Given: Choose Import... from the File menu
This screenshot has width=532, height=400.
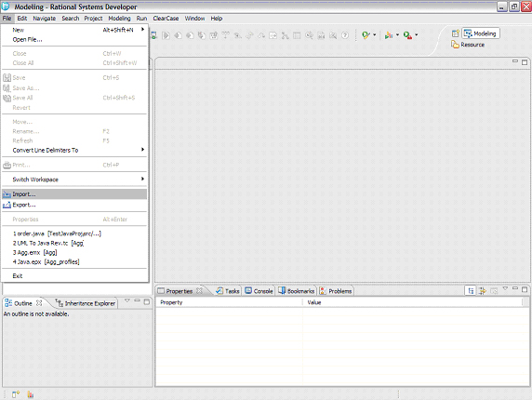Looking at the screenshot, I should point(74,194).
